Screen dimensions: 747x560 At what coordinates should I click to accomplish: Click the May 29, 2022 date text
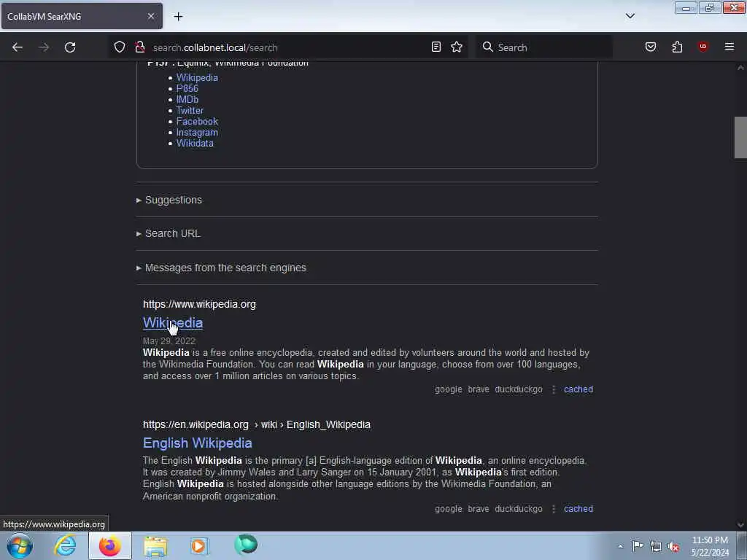[x=169, y=341]
